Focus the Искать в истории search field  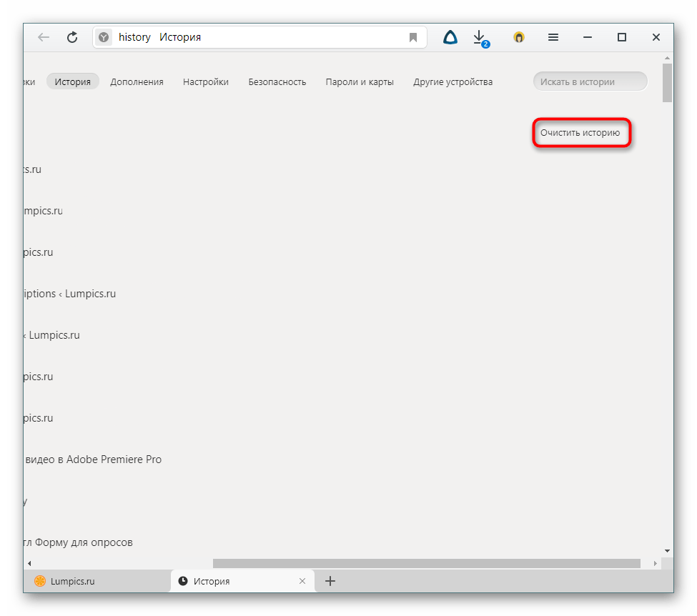click(590, 81)
